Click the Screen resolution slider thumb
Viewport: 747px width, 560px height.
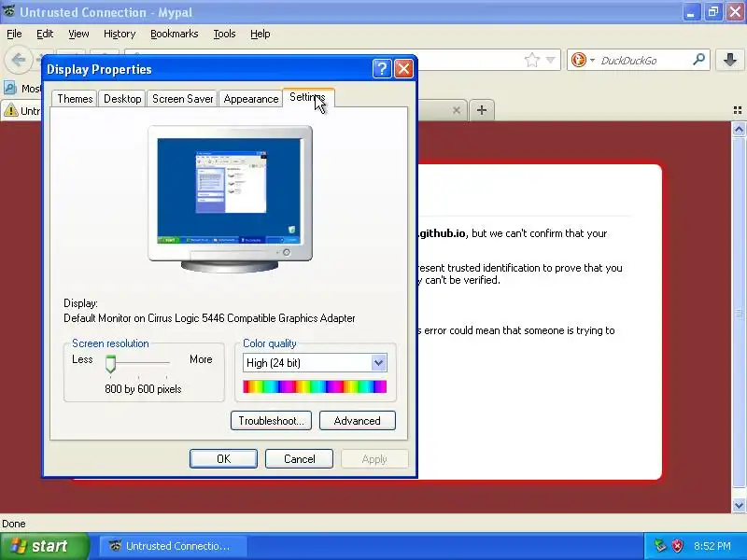point(110,364)
